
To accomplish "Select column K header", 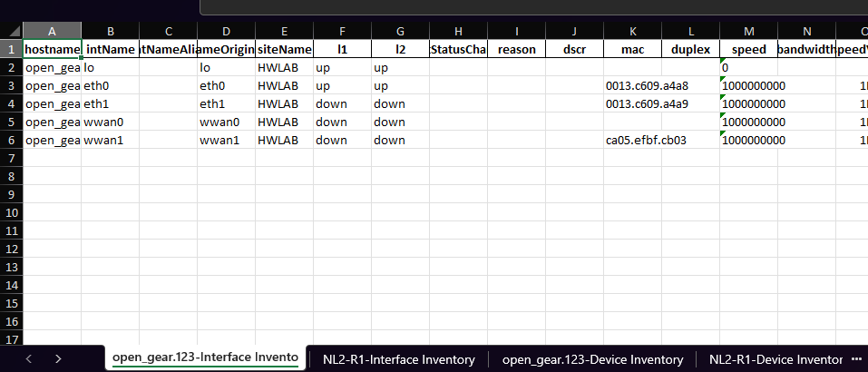I will coord(632,31).
